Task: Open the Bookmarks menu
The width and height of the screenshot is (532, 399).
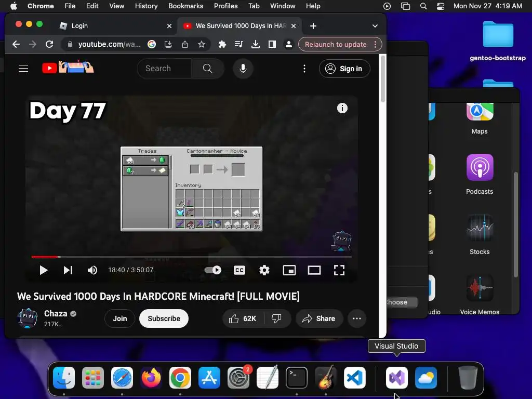Action: tap(186, 6)
